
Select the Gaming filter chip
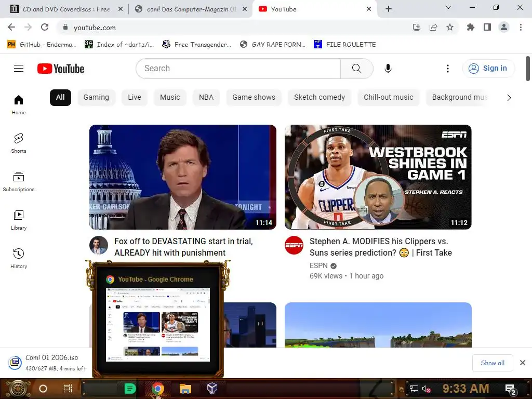coord(96,97)
